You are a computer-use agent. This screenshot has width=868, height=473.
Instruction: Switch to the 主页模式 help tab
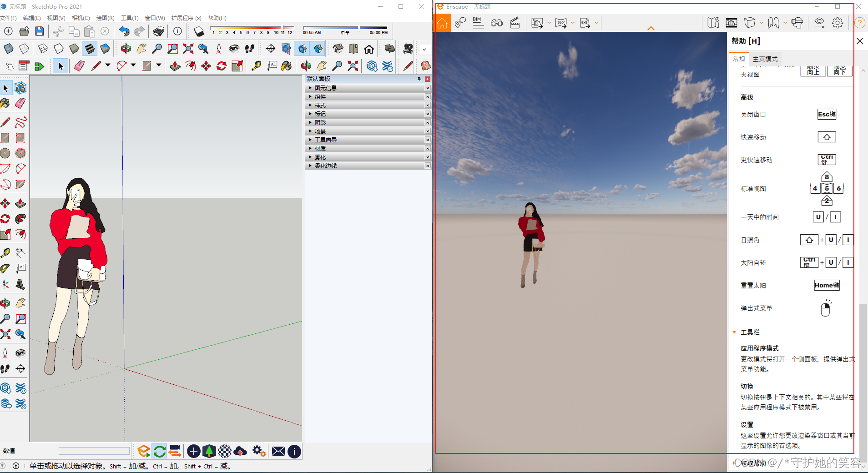pos(765,59)
